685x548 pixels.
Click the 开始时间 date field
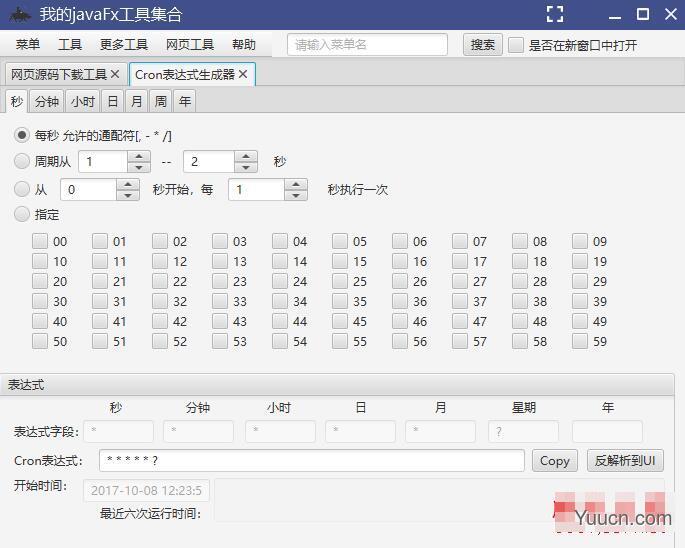146,490
